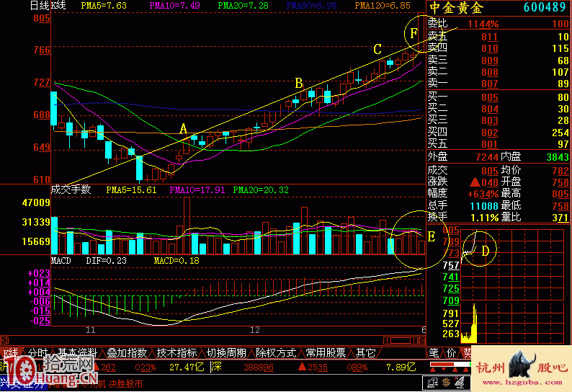The width and height of the screenshot is (572, 392).
Task: Click the 805 price axis label on K-line chart
Action: pyautogui.click(x=42, y=18)
